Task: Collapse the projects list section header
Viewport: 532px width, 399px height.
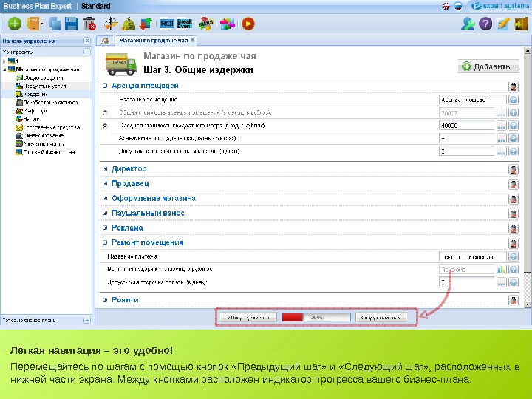Action: click(x=87, y=52)
